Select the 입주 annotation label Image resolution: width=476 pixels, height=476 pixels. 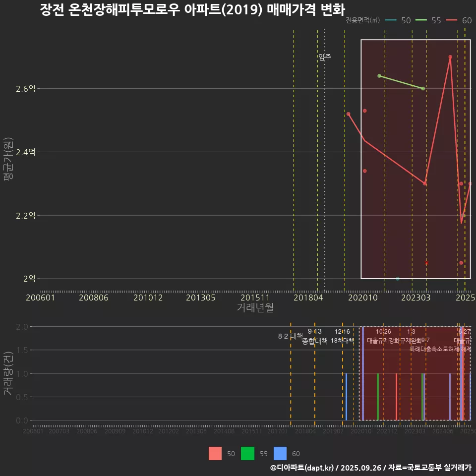point(325,57)
